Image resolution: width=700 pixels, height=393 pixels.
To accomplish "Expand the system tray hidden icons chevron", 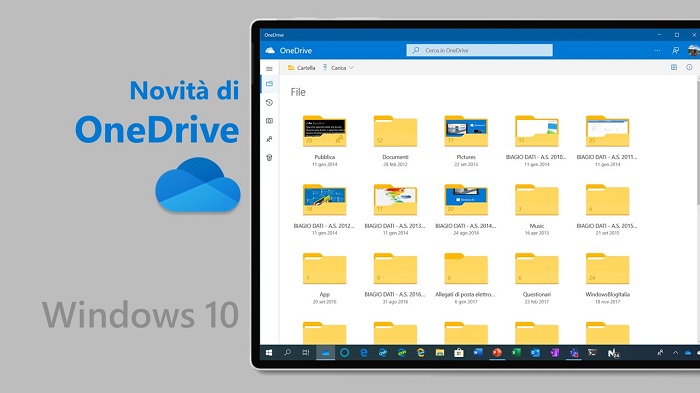I will (675, 353).
